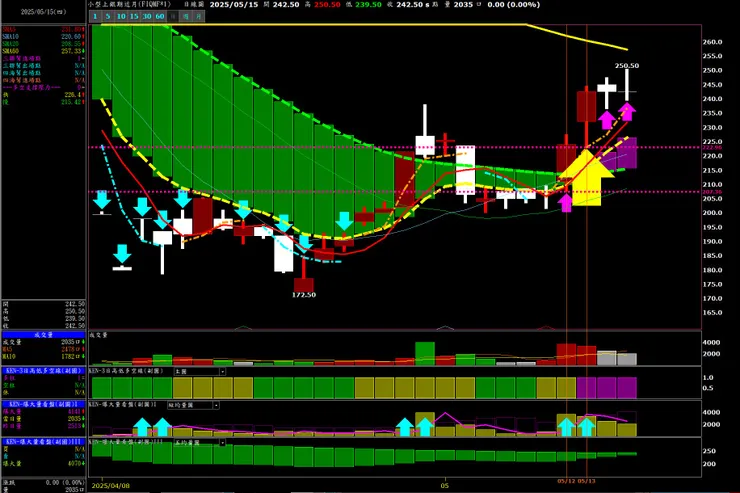Screen dimensions: 740x493
Task: Select the monthly (月) timeframe button
Action: (199, 17)
